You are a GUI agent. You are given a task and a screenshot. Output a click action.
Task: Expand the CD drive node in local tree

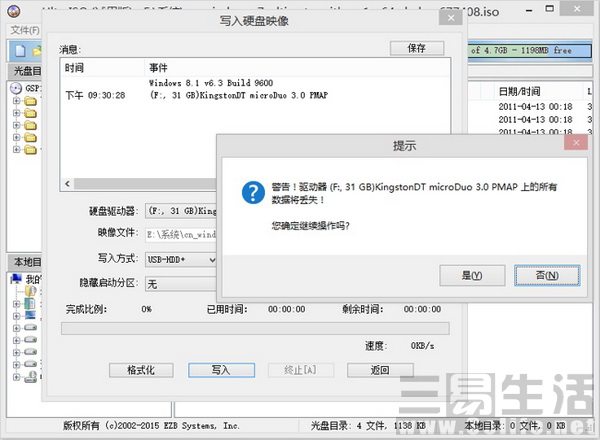[16, 377]
